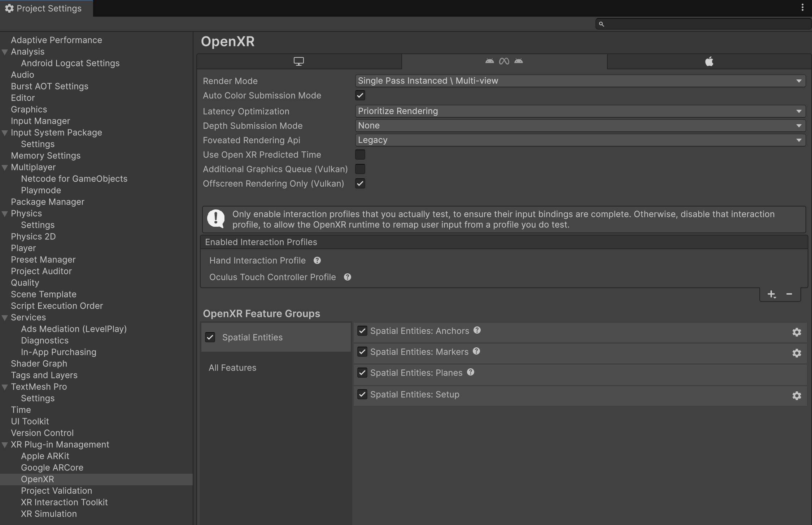
Task: Open Ads Mediation (LevelPlay) settings
Action: 74,329
